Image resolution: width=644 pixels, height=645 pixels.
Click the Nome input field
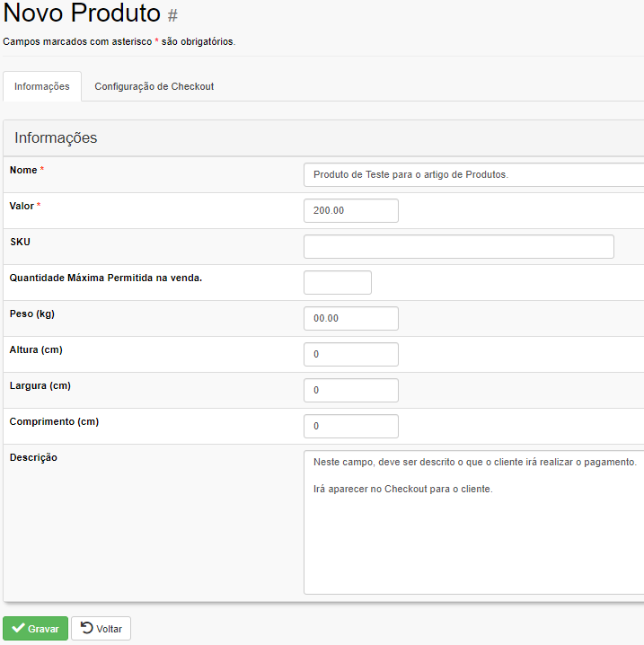(473, 175)
